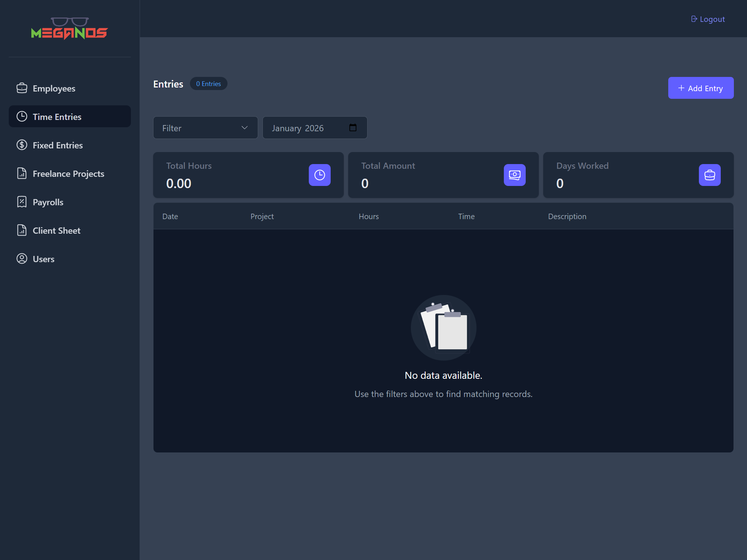The width and height of the screenshot is (747, 560).
Task: Sort entries by the Date column header
Action: 170,216
